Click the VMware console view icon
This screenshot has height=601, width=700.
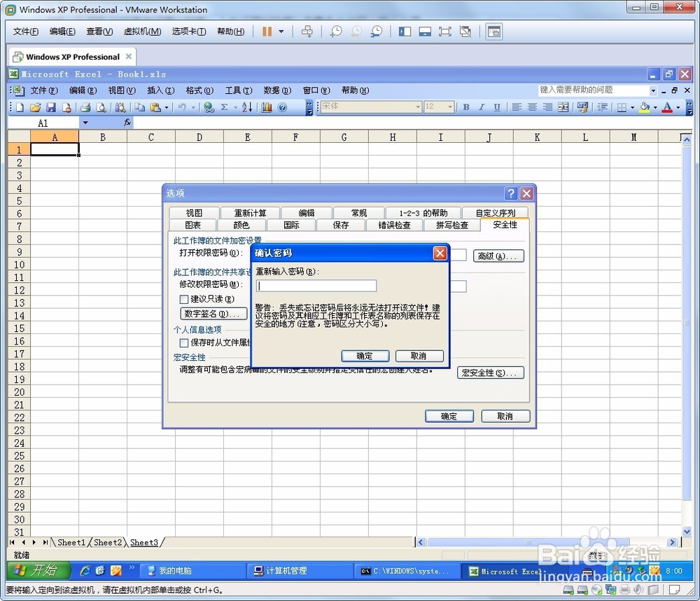pyautogui.click(x=494, y=32)
